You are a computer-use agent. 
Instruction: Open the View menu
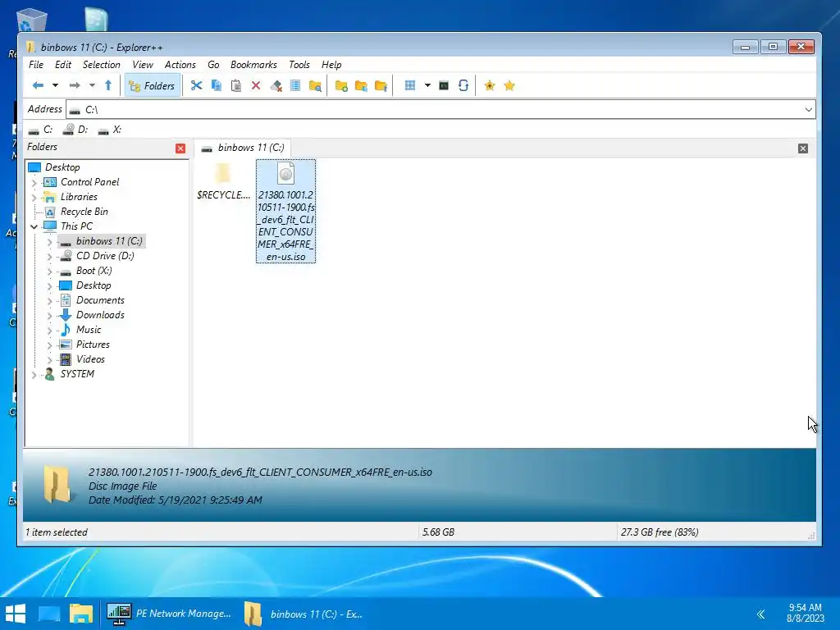tap(143, 65)
